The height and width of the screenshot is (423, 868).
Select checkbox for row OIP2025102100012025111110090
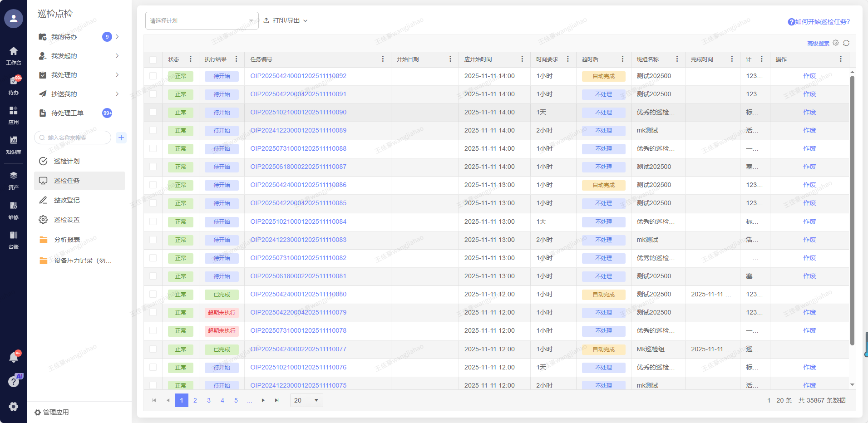pyautogui.click(x=153, y=112)
